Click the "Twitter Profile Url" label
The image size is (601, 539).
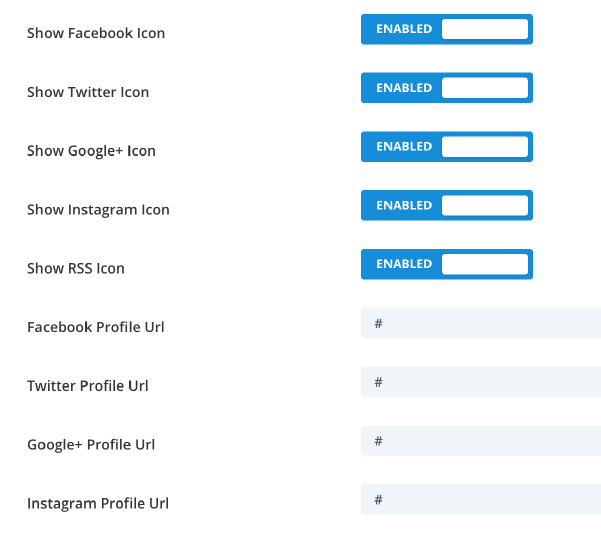(x=88, y=386)
